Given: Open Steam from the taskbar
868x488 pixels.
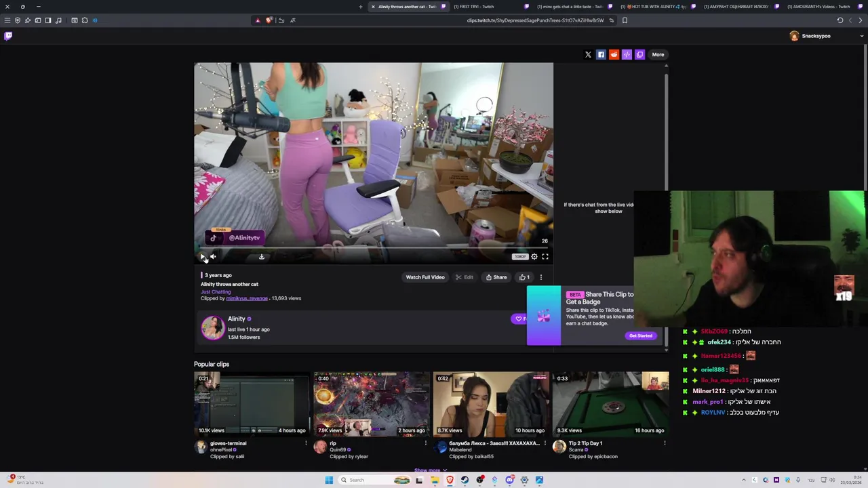Looking at the screenshot, I should click(465, 480).
